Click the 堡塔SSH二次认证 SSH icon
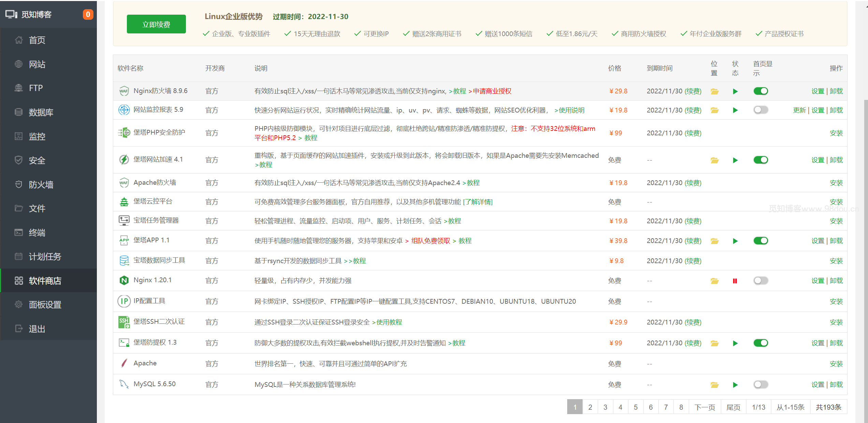Screen dimensions: 868x423 (124, 322)
